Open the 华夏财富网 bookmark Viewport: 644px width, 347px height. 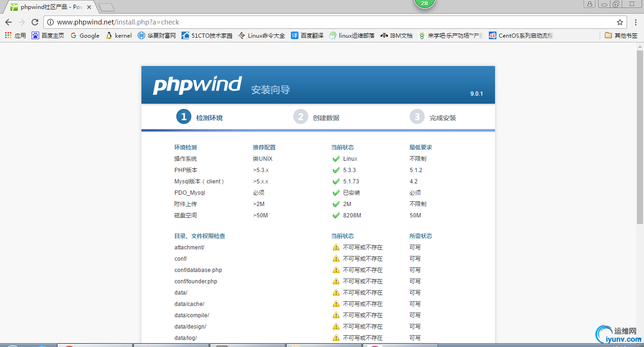[x=157, y=35]
